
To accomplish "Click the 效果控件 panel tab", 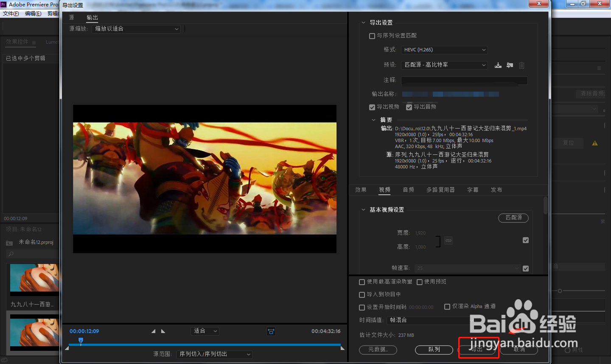I will 17,42.
